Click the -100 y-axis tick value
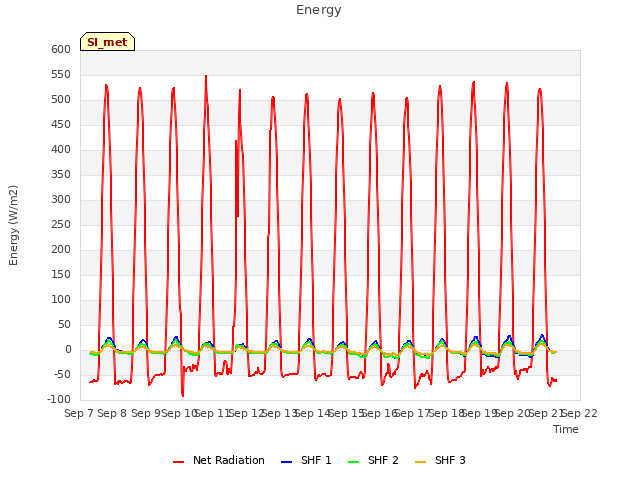This screenshot has width=640, height=480. coord(59,400)
